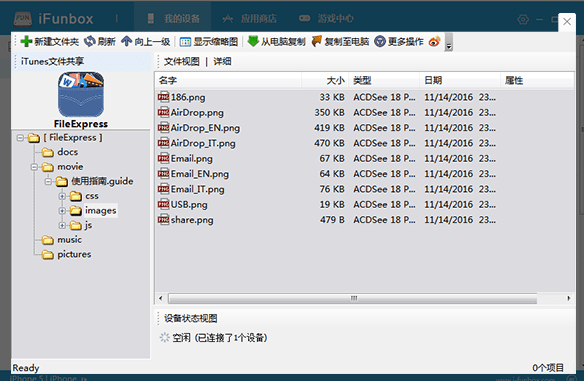
Task: Open settings gear in title bar
Action: pos(523,19)
